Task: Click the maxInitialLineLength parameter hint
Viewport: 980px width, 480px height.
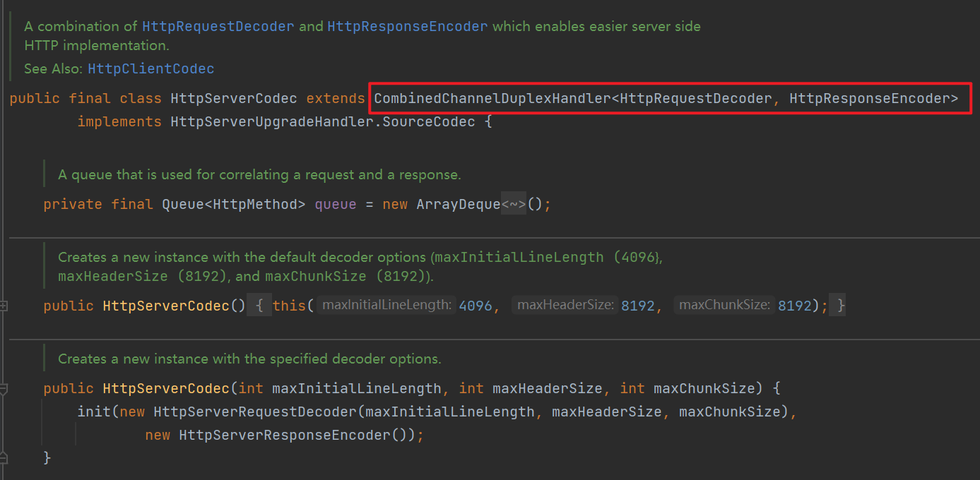Action: 386,306
